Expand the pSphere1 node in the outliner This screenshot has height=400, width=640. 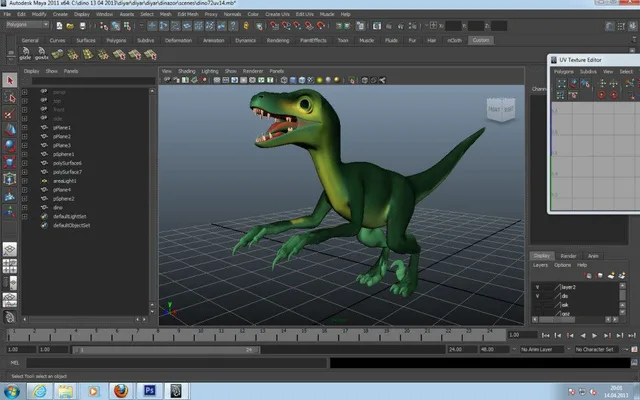coord(24,154)
